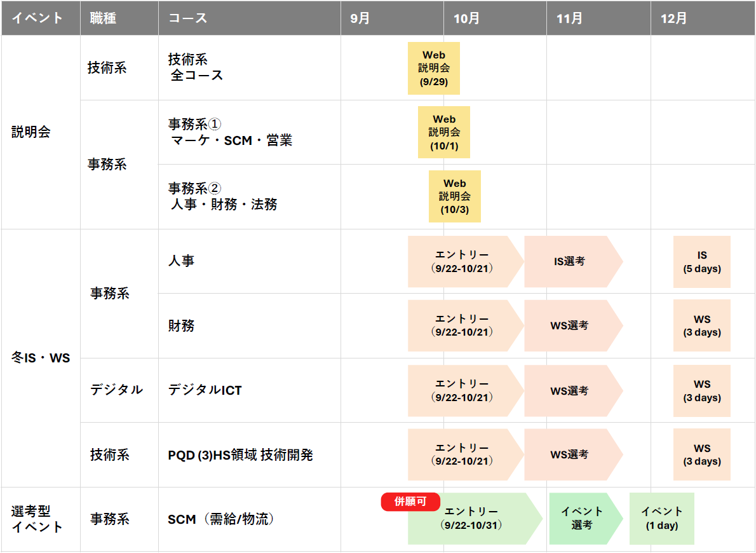The image size is (756, 553).
Task: Select the IS (5 days) block
Action: 701,262
